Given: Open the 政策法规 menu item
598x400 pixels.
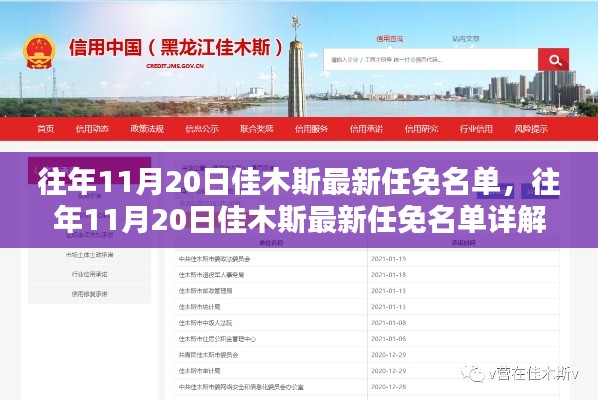Looking at the screenshot, I should click(147, 129).
